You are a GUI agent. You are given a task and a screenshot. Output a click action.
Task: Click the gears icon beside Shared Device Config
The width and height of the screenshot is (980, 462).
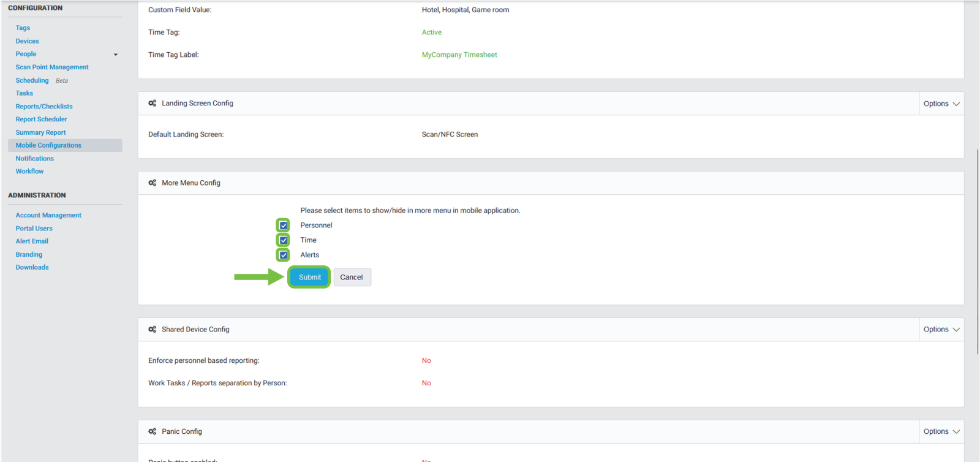[x=152, y=330]
